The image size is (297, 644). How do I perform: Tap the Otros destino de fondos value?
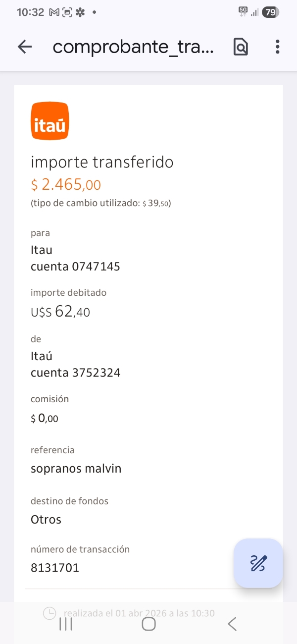(46, 519)
